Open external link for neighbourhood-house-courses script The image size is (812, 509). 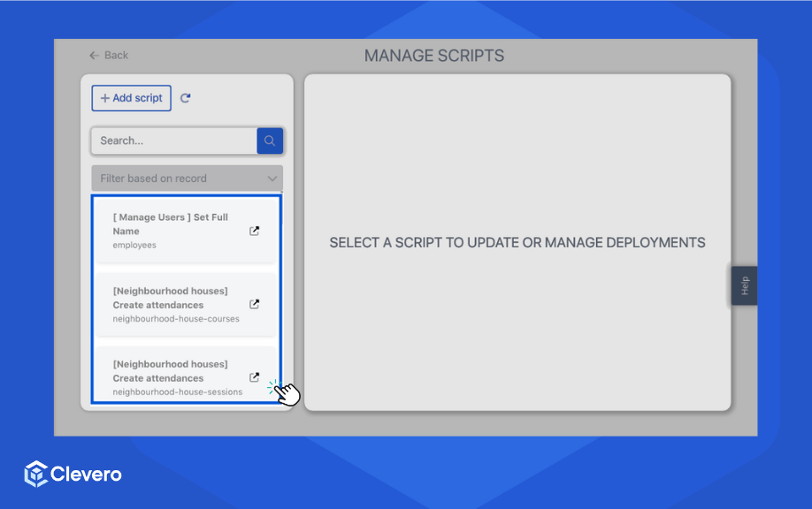[x=254, y=304]
